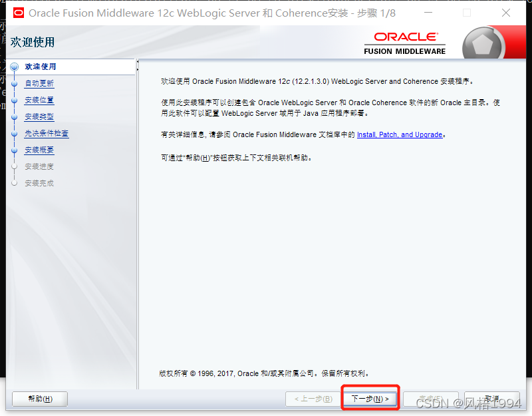Click the 安装概要 step bullet icon
Screen dimensions: 532x416
[x=14, y=150]
